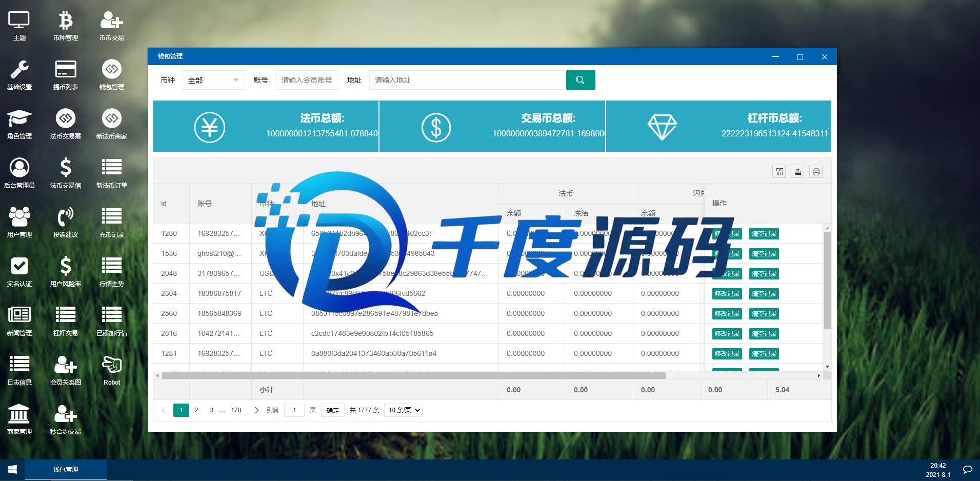Viewport: 980px width, 481px height.
Task: Click 修改记录 for row 2304
Action: point(727,293)
